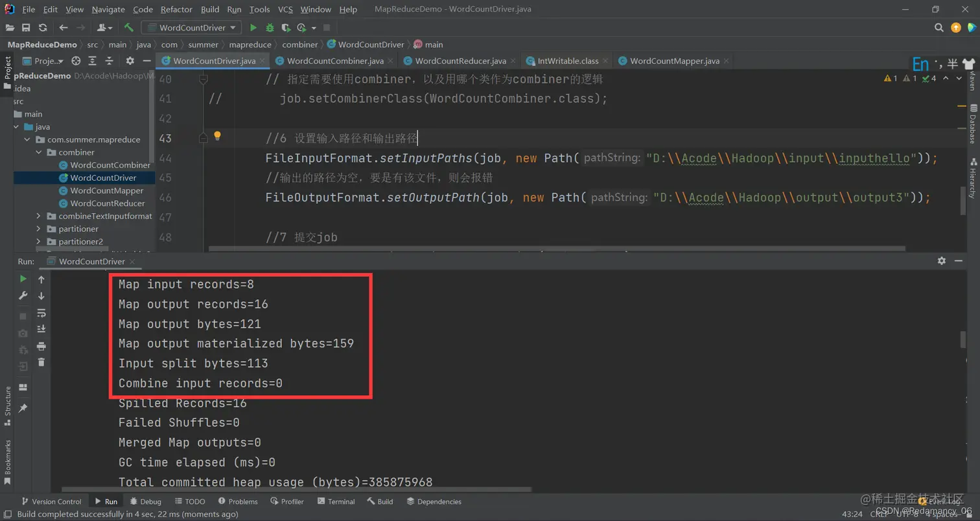Open Run panel settings gear
The image size is (980, 521).
[x=942, y=260]
